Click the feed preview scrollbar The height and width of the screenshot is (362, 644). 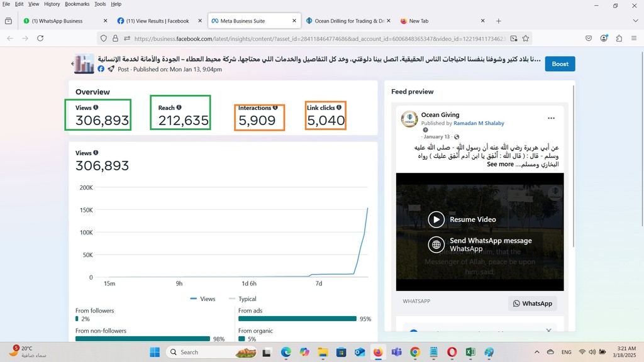click(x=574, y=166)
